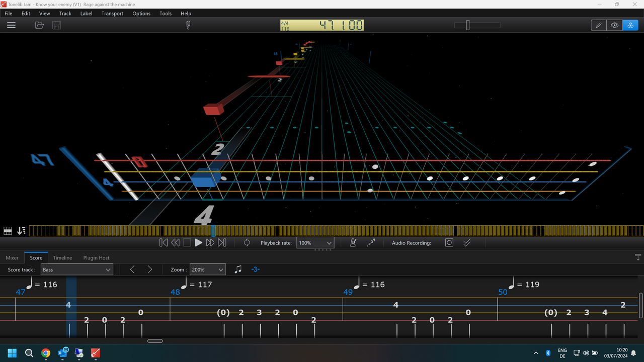Click the sort-down arrow icon
Image resolution: width=644 pixels, height=362 pixels.
point(21,231)
